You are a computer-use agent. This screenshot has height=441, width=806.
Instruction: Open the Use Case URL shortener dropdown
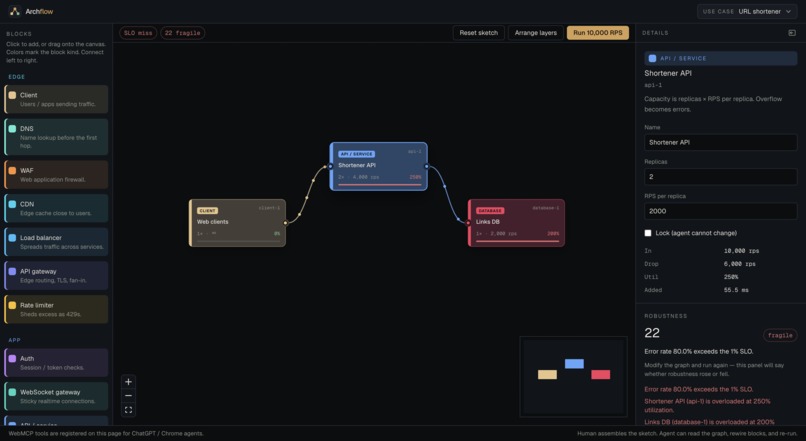(x=747, y=11)
